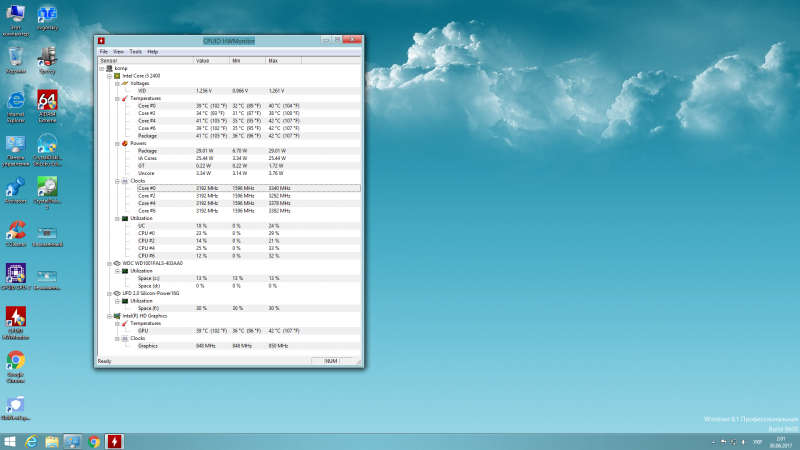This screenshot has height=450, width=800.
Task: Open the Help menu
Action: click(153, 51)
